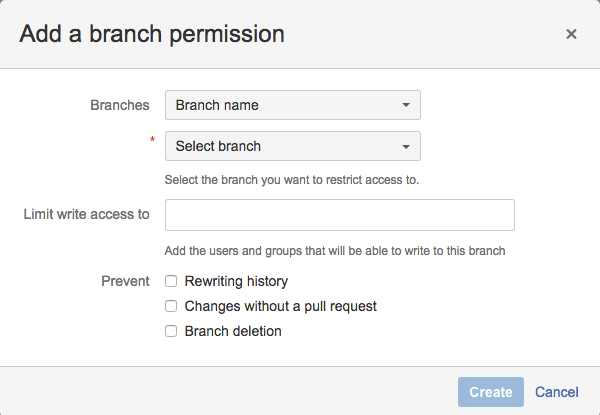Click the Rewriting history label text
The image size is (600, 415).
(x=236, y=282)
